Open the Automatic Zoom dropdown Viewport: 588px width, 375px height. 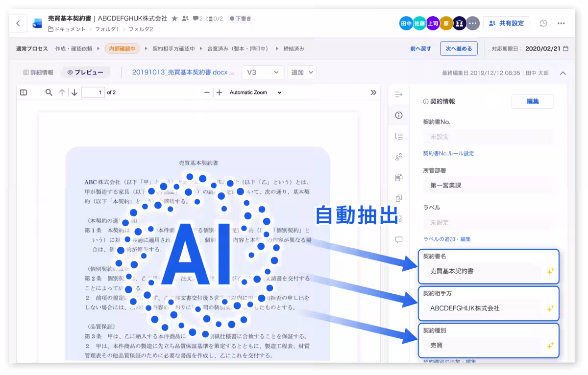[x=254, y=92]
